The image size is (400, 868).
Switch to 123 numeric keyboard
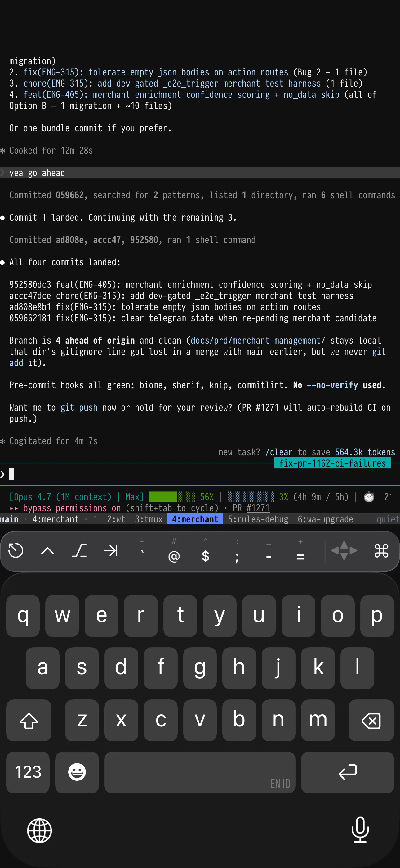[28, 772]
